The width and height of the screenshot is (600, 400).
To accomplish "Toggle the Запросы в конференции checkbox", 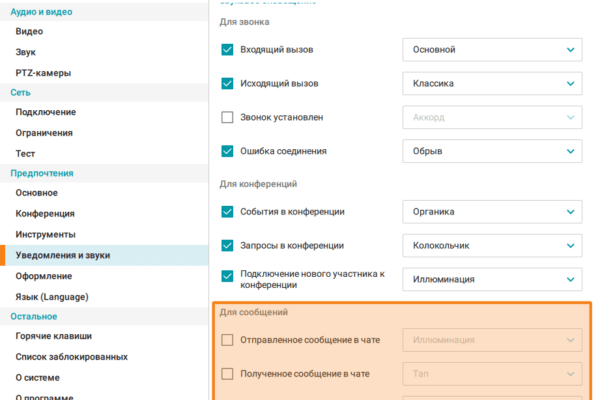I will click(227, 245).
